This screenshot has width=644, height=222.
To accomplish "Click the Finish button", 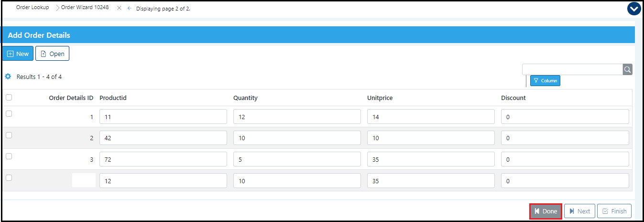I will 614,211.
